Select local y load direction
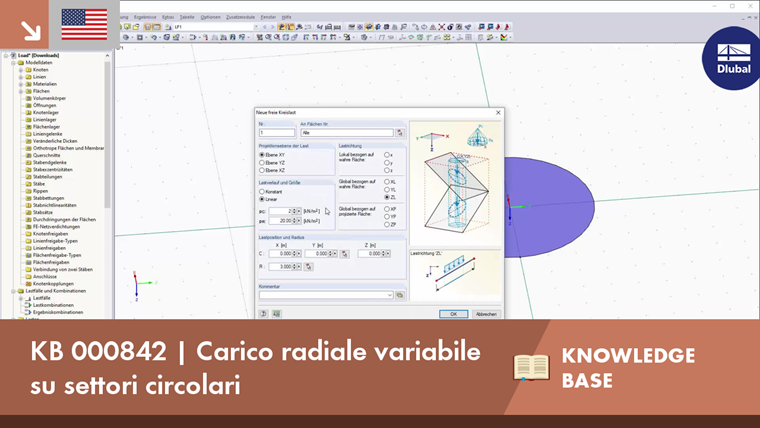 click(387, 163)
